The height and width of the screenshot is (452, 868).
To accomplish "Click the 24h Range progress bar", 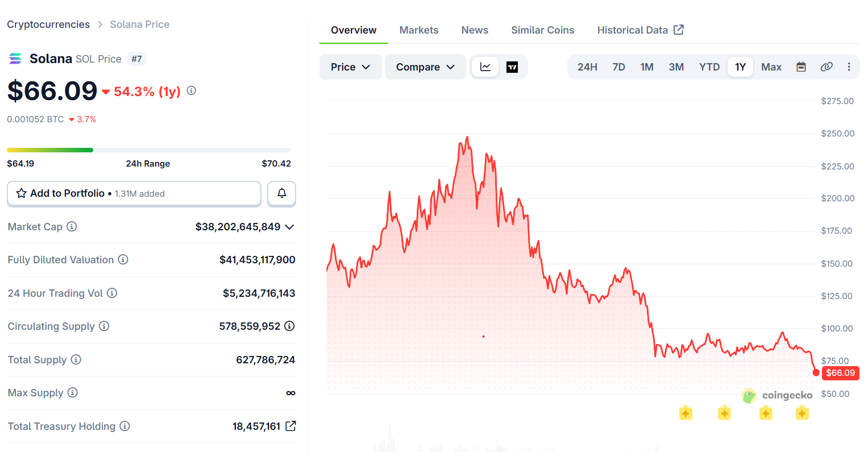I will [x=149, y=150].
